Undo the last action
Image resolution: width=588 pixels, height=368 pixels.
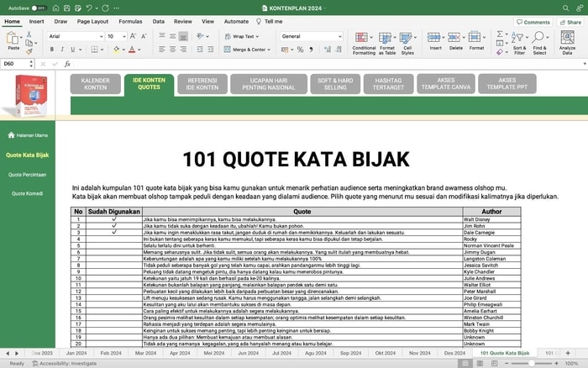point(88,8)
